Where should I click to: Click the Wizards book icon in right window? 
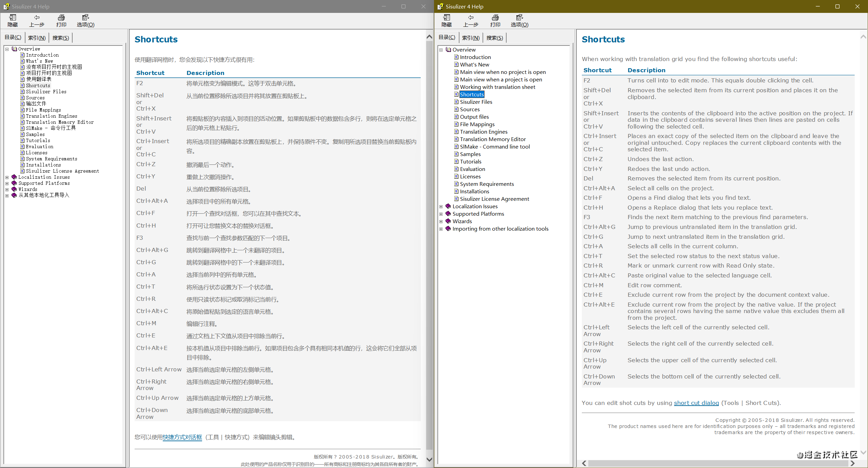tap(448, 221)
